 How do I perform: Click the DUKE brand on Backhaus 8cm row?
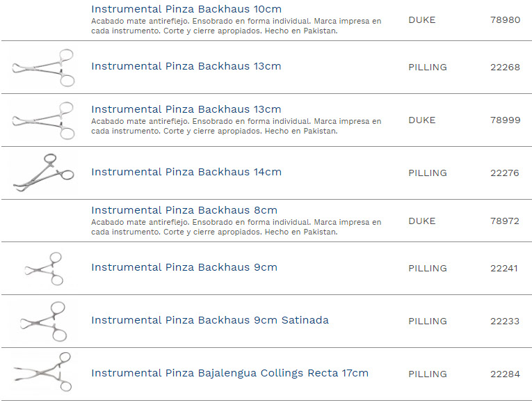coord(421,221)
